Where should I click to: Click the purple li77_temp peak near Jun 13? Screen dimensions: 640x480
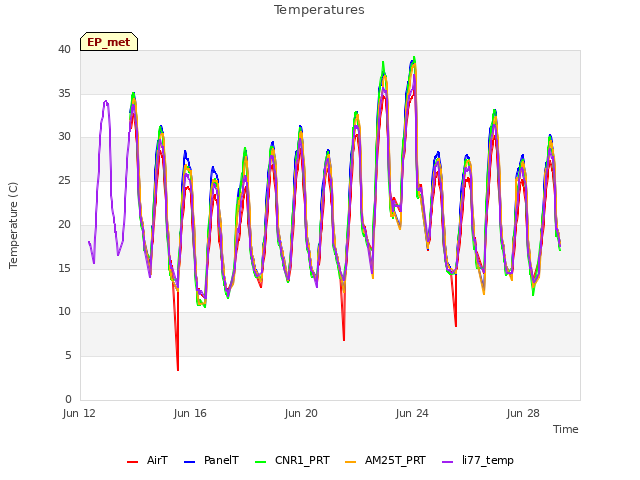(106, 101)
